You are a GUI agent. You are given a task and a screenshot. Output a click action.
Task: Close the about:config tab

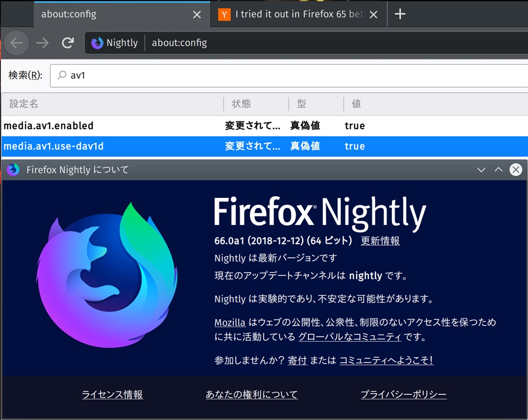(197, 14)
